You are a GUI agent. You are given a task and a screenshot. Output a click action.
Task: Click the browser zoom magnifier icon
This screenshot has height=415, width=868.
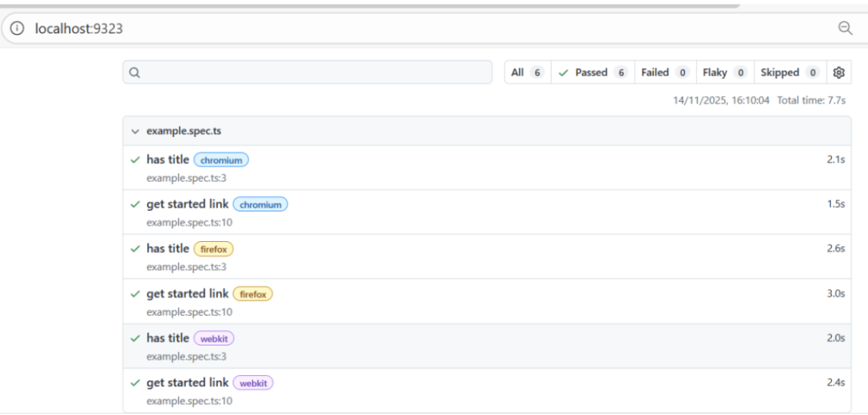845,28
